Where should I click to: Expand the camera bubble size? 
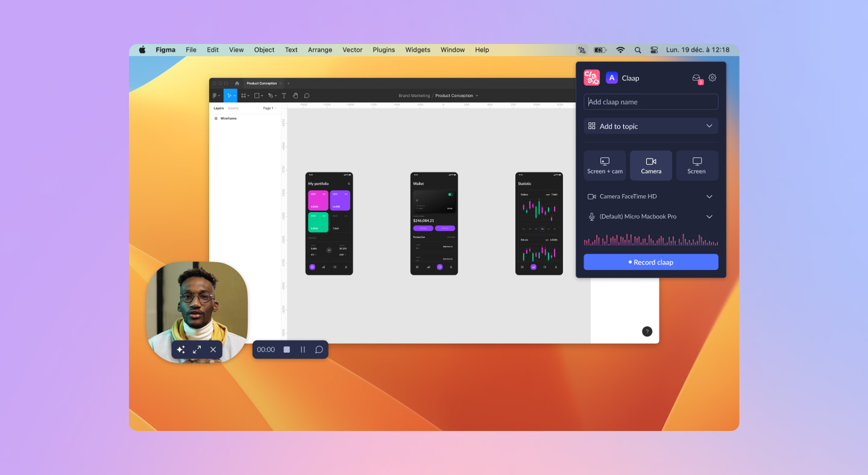pyautogui.click(x=197, y=350)
